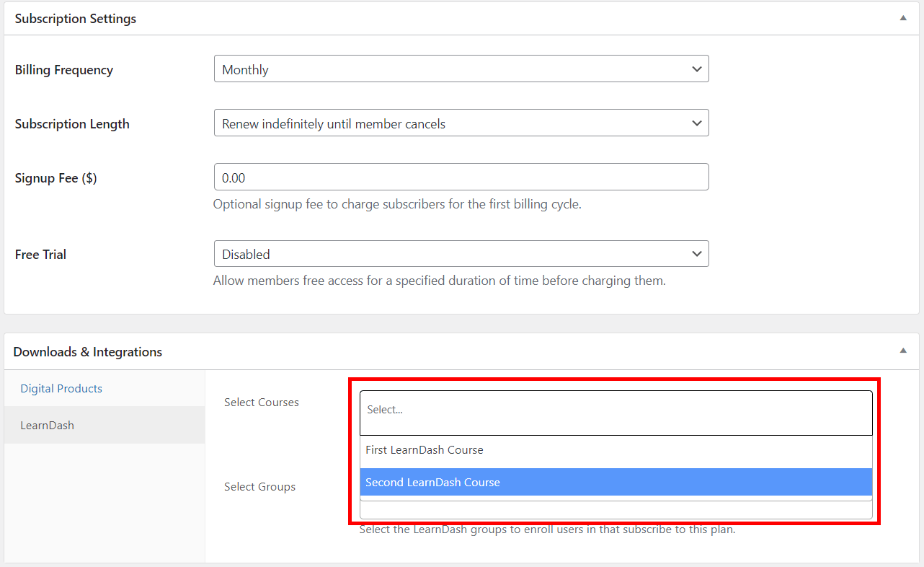Click the Select Groups label

click(x=260, y=487)
